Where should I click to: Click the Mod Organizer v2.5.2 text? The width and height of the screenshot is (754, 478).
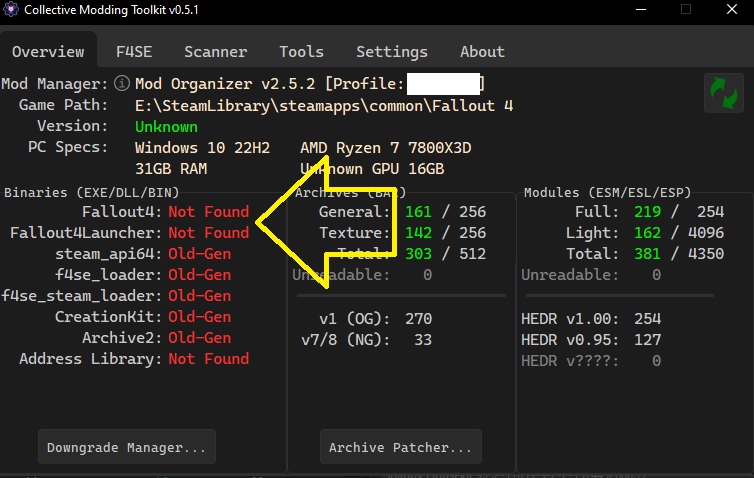[225, 84]
